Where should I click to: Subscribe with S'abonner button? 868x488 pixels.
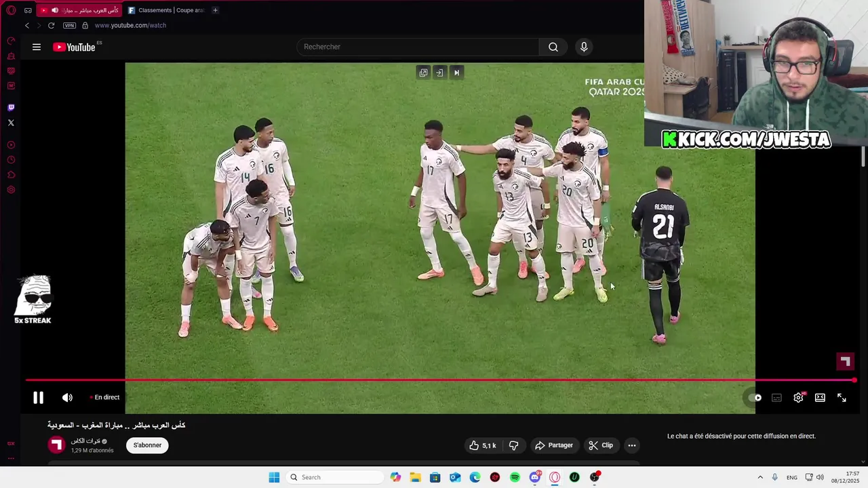[147, 445]
